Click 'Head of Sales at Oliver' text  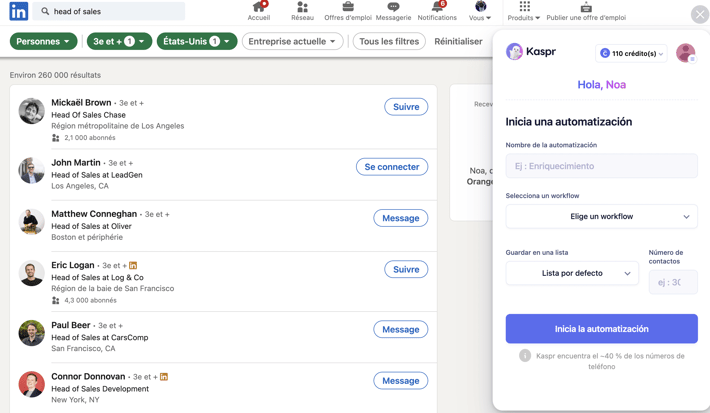(x=91, y=226)
